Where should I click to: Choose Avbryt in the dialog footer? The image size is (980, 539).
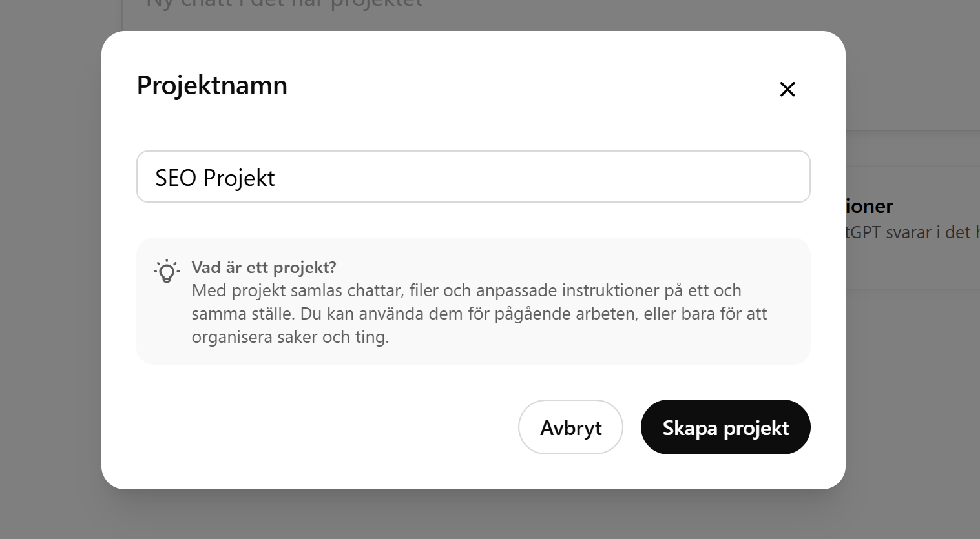click(x=570, y=427)
